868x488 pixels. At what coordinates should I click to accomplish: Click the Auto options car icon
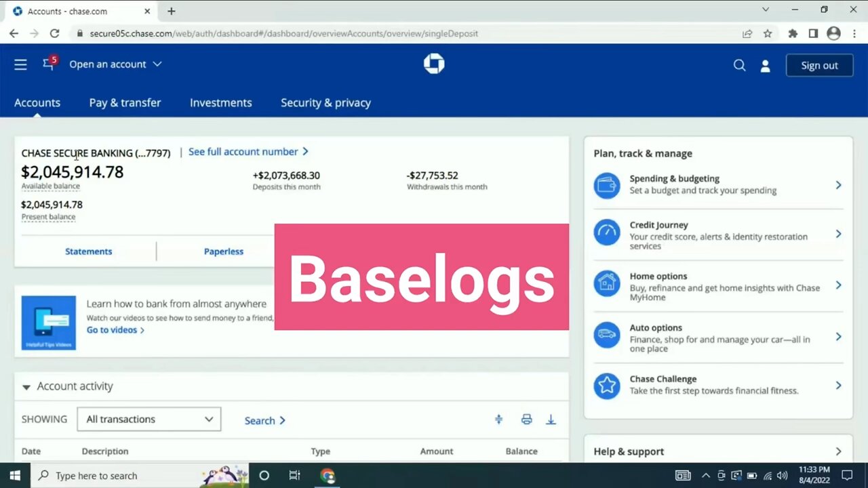click(607, 335)
